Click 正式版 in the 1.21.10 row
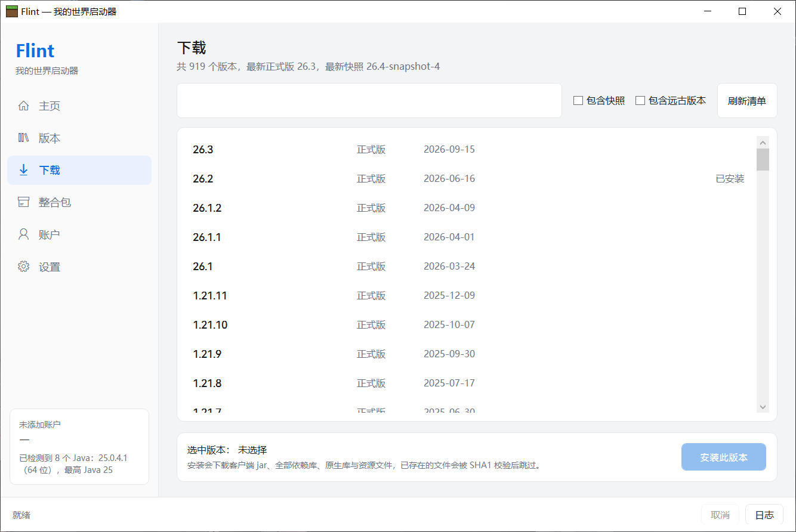Image resolution: width=796 pixels, height=532 pixels. click(371, 325)
